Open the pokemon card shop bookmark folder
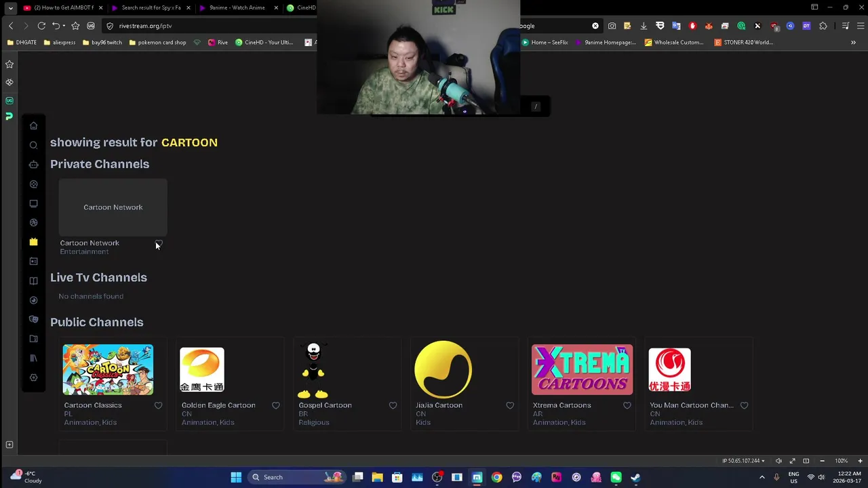This screenshot has height=488, width=868. coord(157,42)
